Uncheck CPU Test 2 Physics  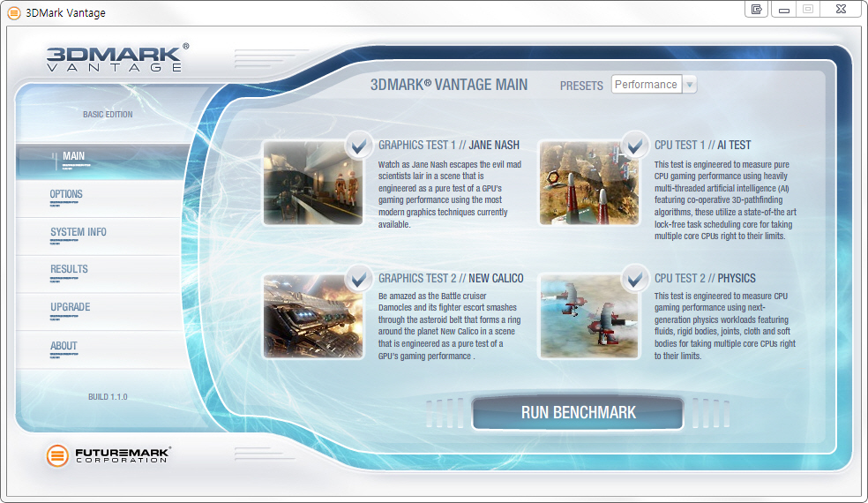click(635, 279)
